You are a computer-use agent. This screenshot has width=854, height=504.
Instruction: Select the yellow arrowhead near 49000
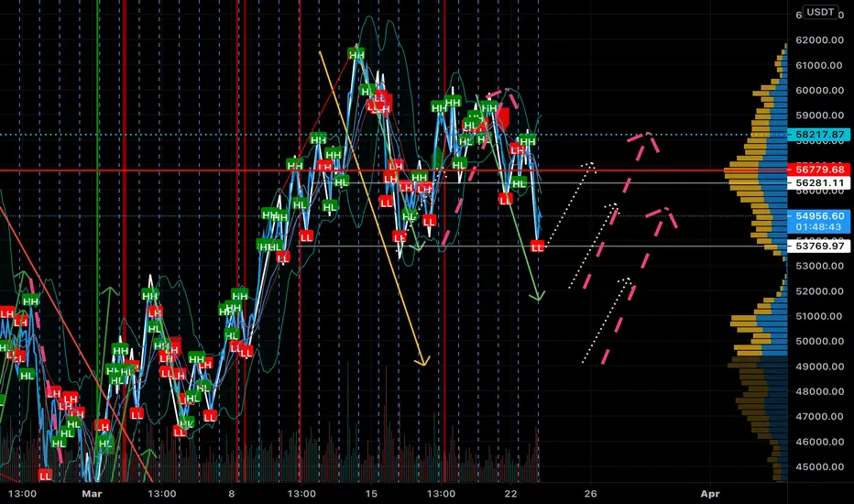click(x=422, y=360)
